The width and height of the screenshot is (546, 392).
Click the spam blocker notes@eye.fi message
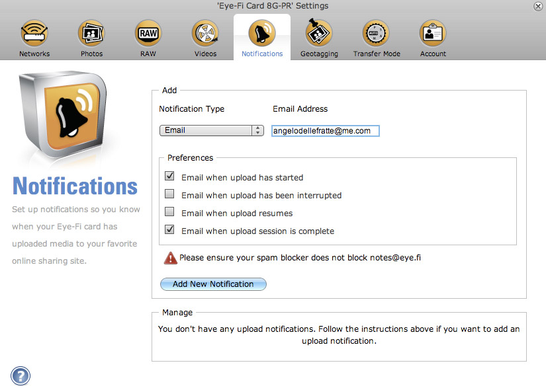(300, 258)
